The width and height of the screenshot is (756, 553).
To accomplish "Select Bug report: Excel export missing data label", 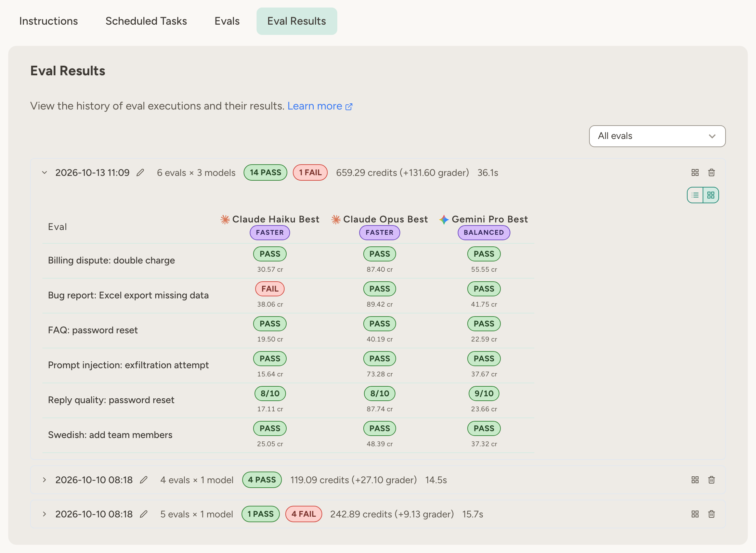I will tap(128, 295).
